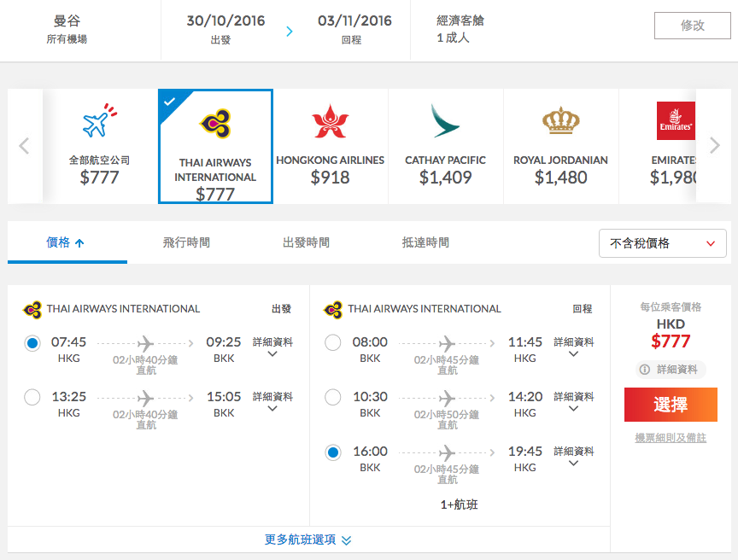Choose the 10:30 BKK return flight
Image resolution: width=738 pixels, height=560 pixels.
(x=333, y=397)
